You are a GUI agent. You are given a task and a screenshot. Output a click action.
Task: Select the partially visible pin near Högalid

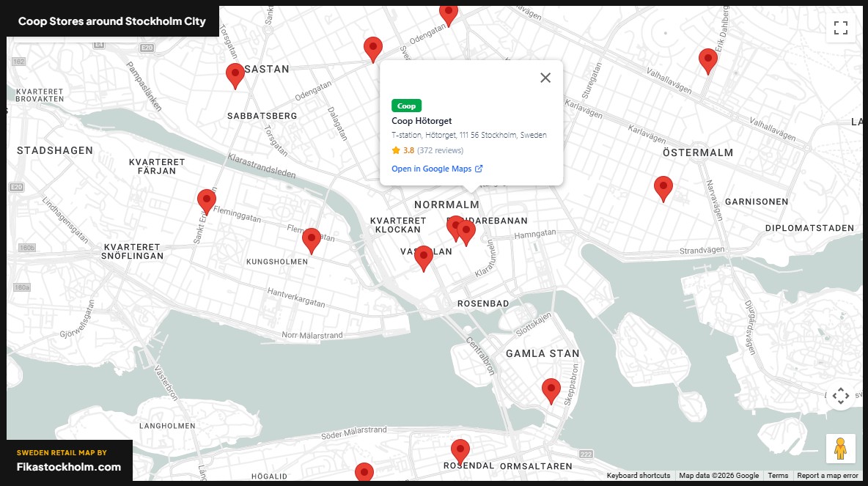[364, 471]
